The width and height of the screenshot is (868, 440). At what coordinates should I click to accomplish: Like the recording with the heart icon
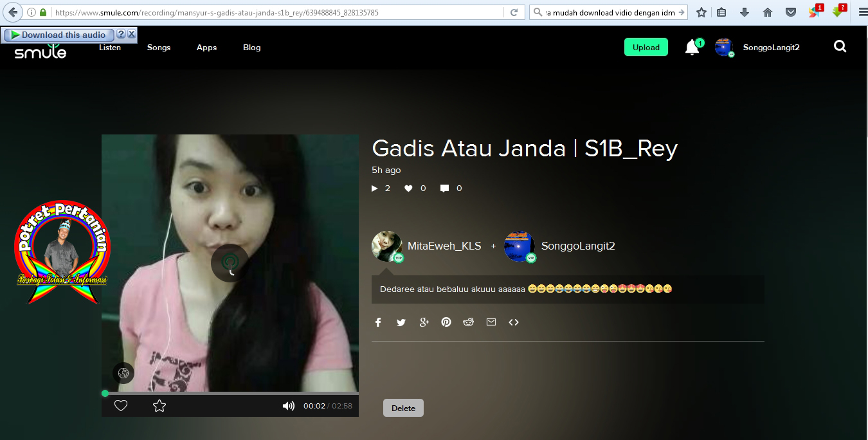[120, 405]
